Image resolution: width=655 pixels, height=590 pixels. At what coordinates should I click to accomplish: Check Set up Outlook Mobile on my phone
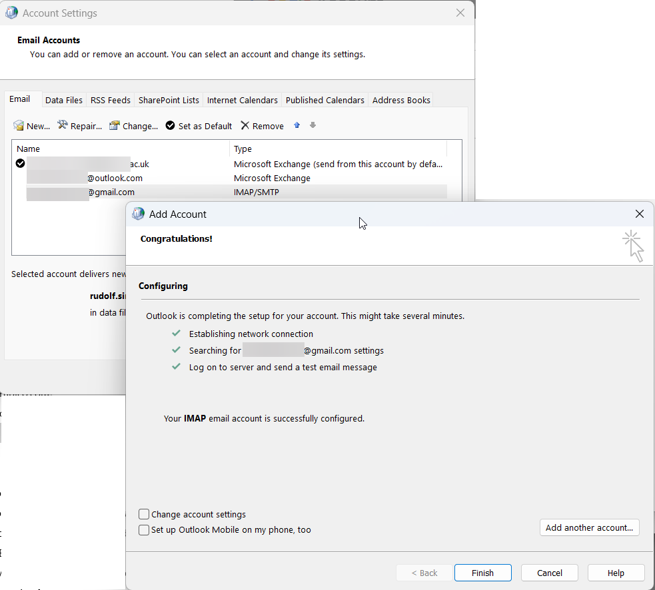tap(144, 530)
